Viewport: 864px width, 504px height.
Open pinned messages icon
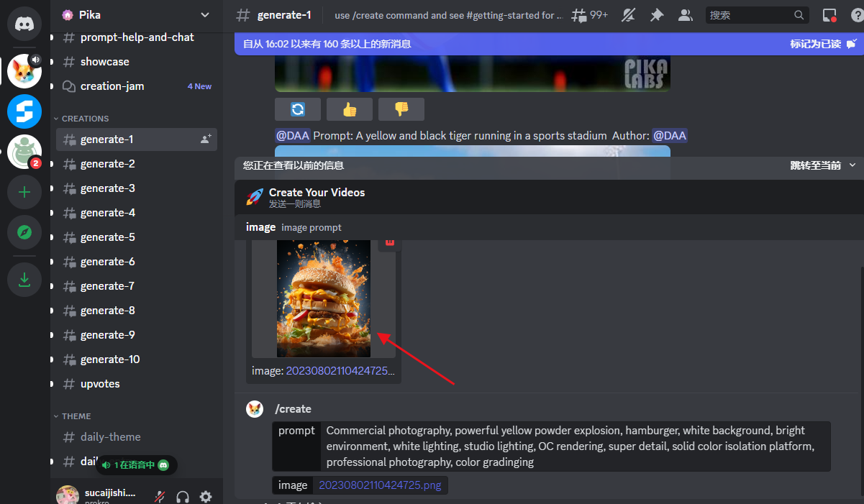657,15
